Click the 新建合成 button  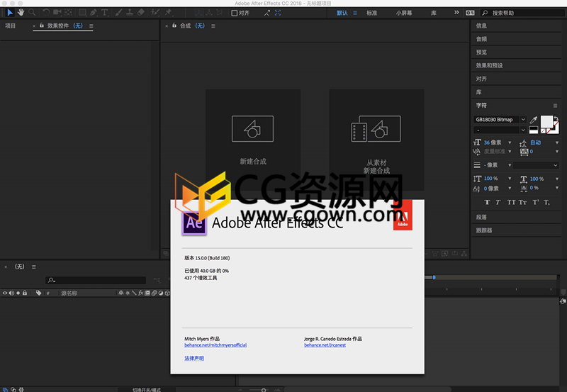tap(253, 140)
